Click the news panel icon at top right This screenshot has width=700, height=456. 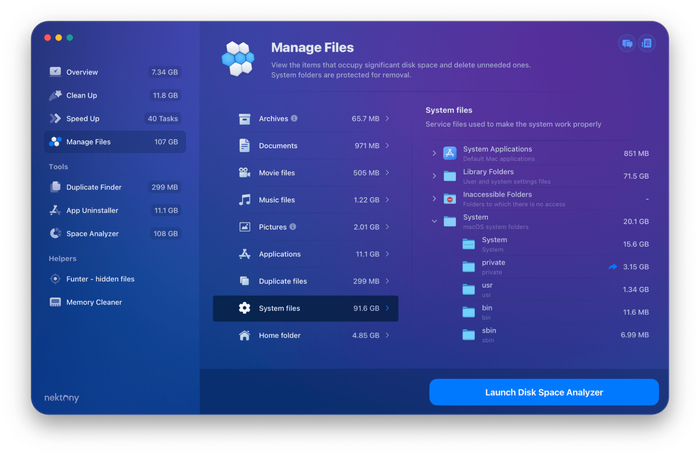[647, 44]
